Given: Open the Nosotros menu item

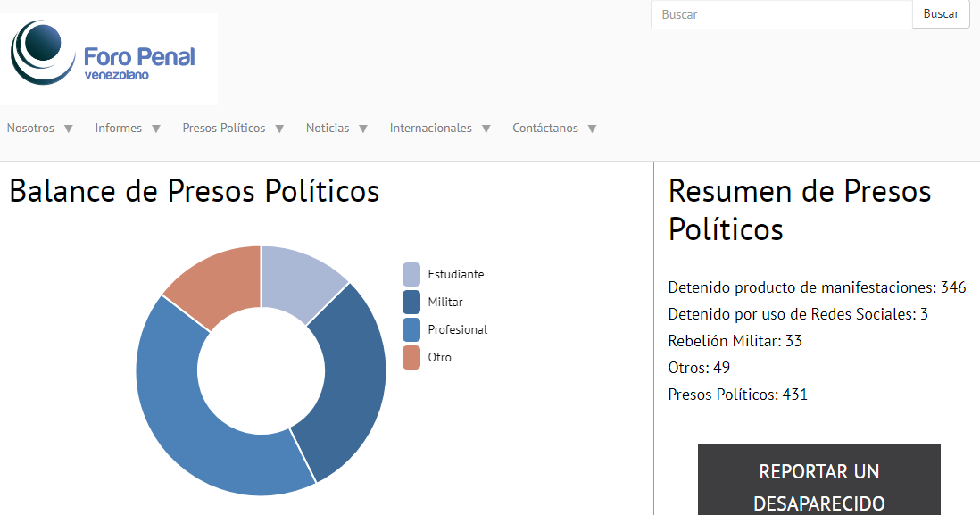Looking at the screenshot, I should coord(30,129).
